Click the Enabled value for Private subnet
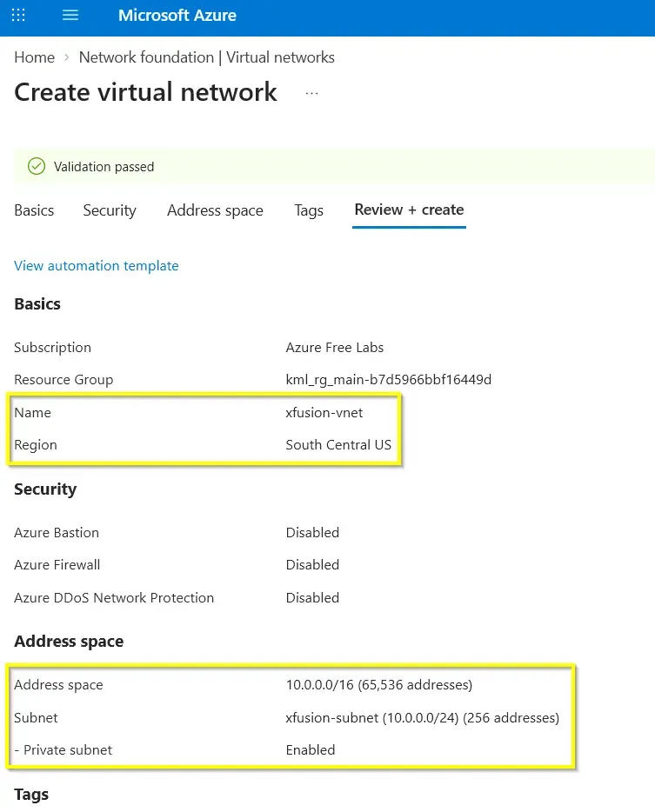The image size is (655, 812). click(311, 750)
